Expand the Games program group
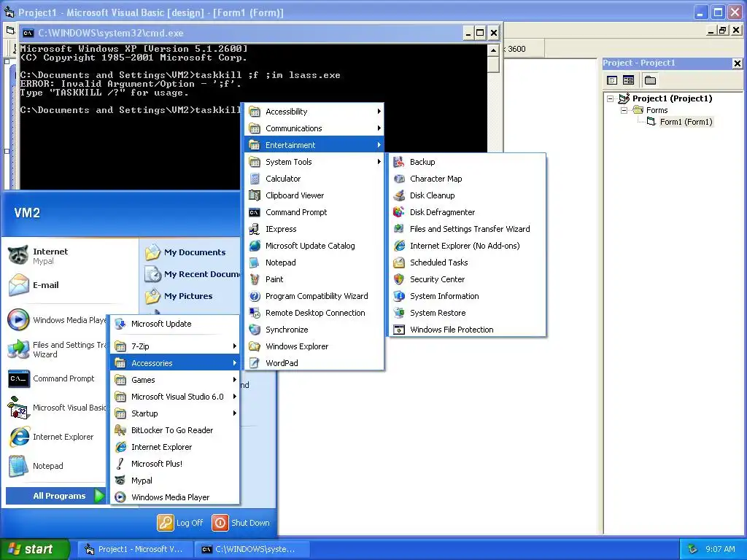Image resolution: width=747 pixels, height=560 pixels. [x=175, y=380]
